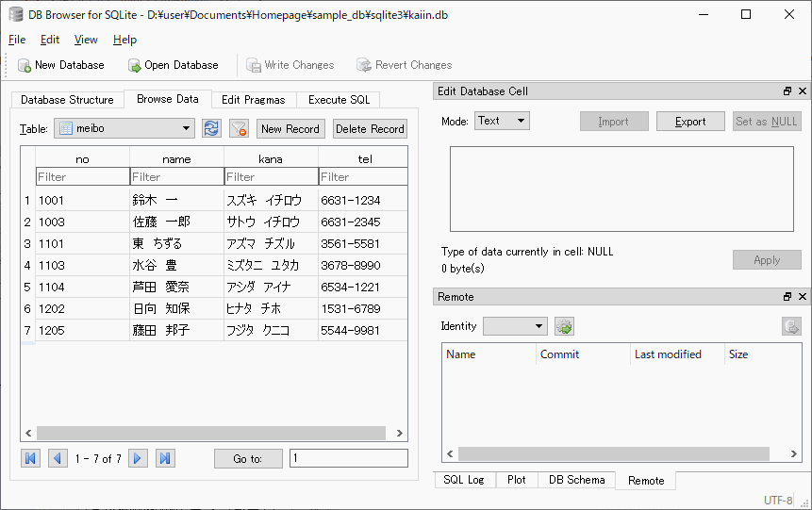Viewport: 812px width, 510px height.
Task: Go to previous page of records
Action: coord(58,458)
